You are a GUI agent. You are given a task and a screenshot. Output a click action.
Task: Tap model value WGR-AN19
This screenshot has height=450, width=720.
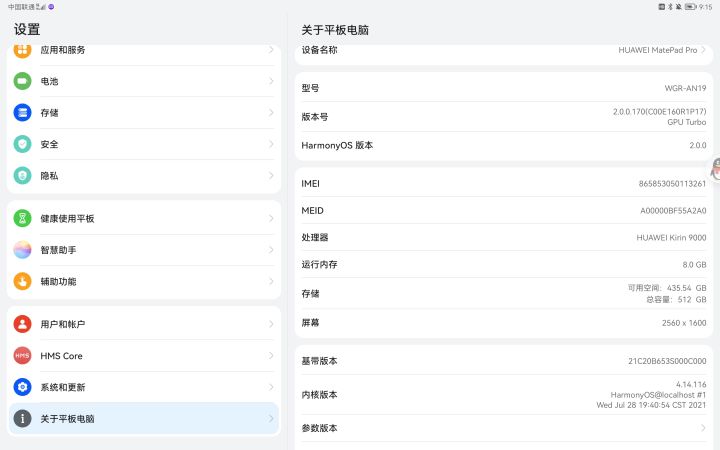tap(685, 88)
